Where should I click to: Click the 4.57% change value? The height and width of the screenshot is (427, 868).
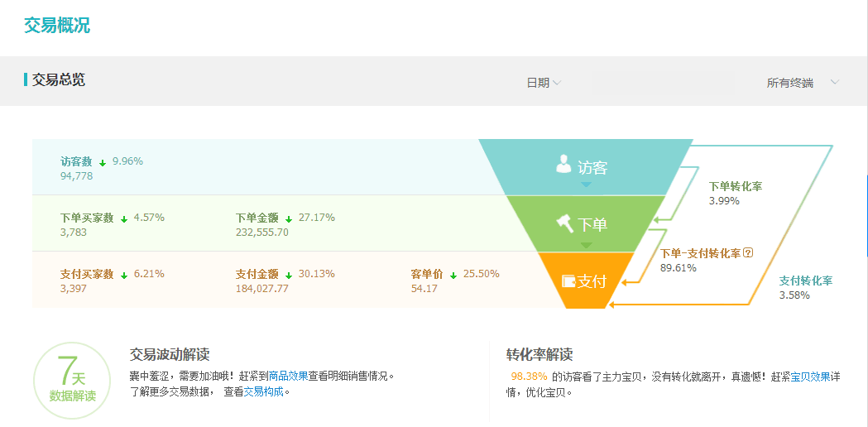coord(150,218)
